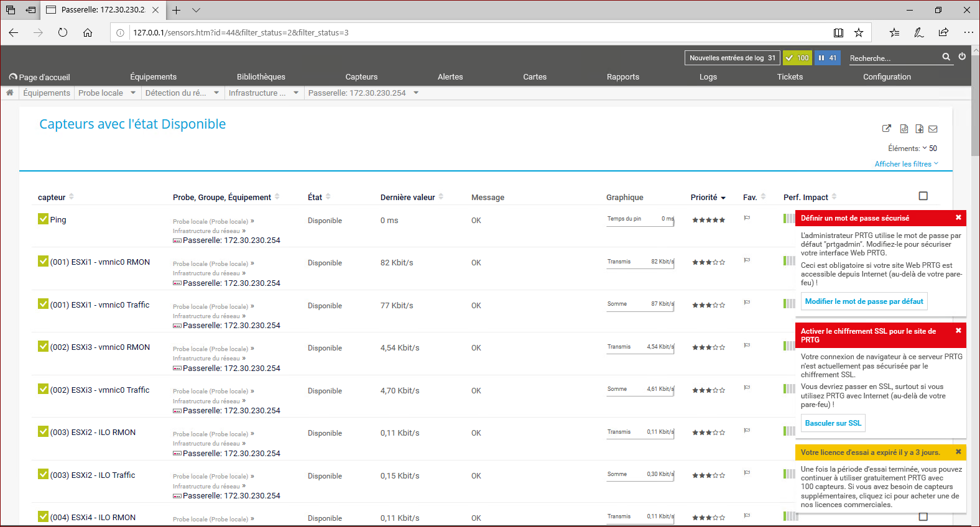Click the add notes pen icon

[x=919, y=32]
